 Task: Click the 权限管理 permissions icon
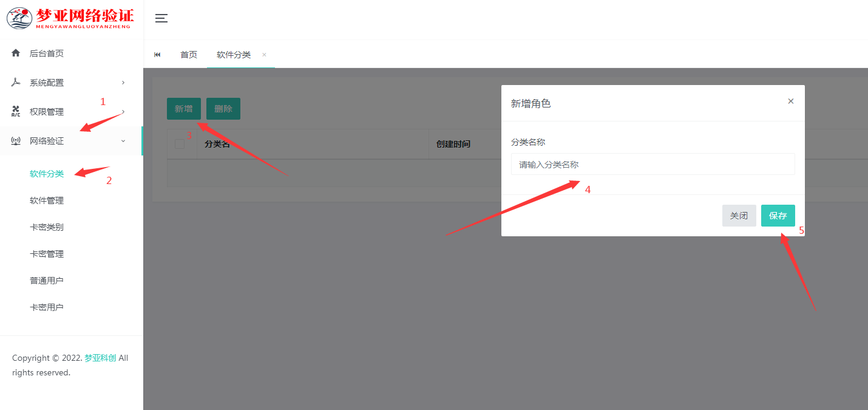tap(15, 111)
